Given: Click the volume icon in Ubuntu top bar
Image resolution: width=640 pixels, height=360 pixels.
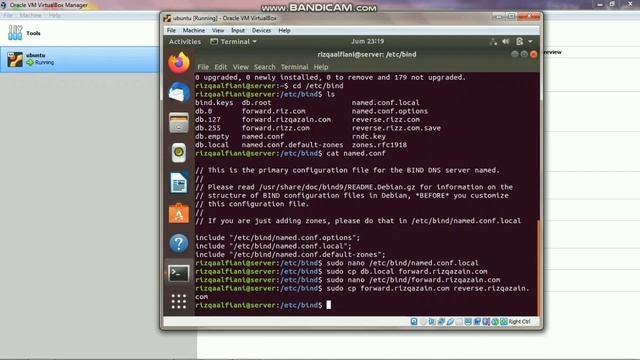Looking at the screenshot, I should coord(506,42).
